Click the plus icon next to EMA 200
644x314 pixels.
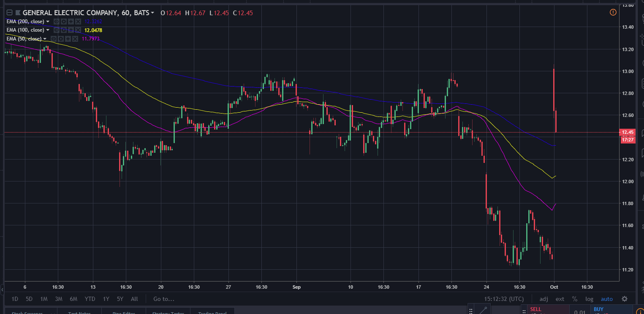71,22
